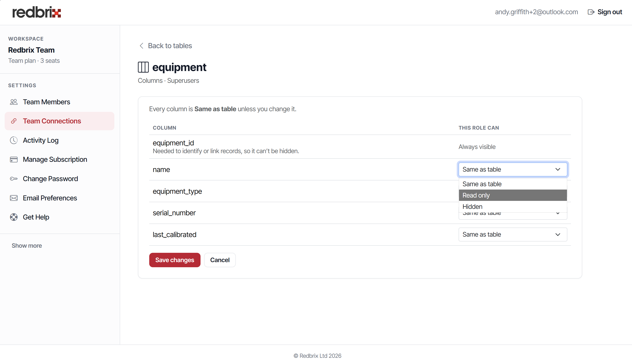This screenshot has height=364, width=632.
Task: Click the Team Connections link icon
Action: coord(14,121)
